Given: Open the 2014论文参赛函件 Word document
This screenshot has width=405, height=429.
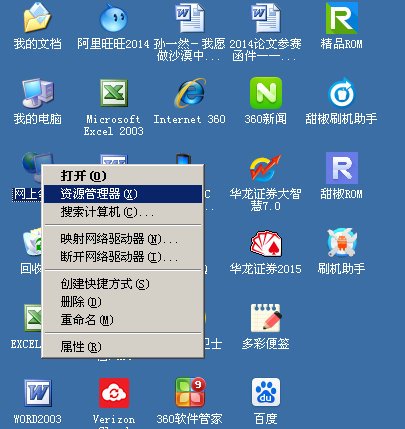Looking at the screenshot, I should pyautogui.click(x=265, y=18).
